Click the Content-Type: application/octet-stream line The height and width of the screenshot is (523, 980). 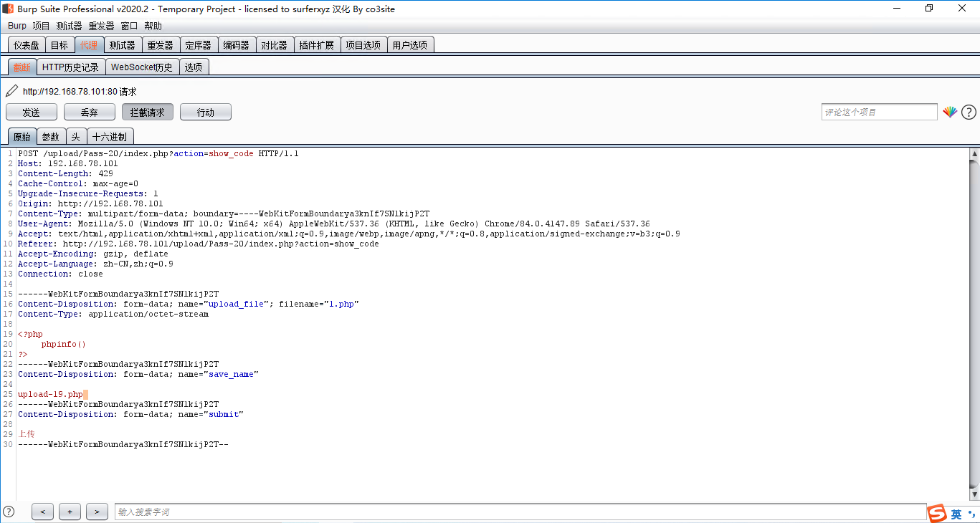[113, 314]
